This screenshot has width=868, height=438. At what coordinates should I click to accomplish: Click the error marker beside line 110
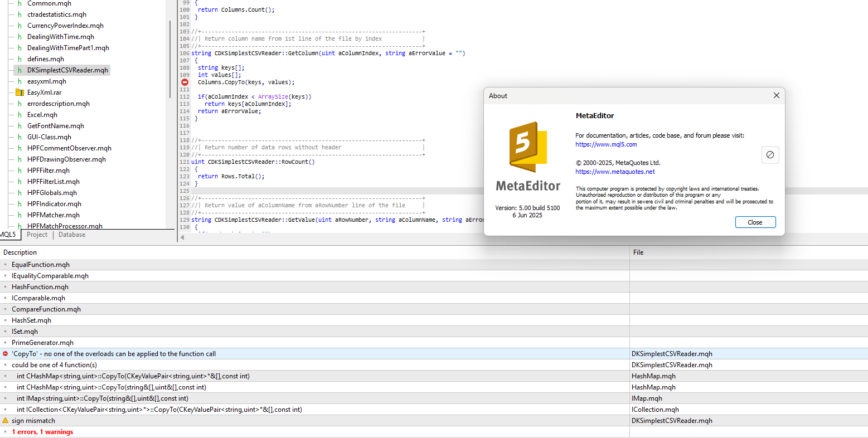[x=185, y=82]
